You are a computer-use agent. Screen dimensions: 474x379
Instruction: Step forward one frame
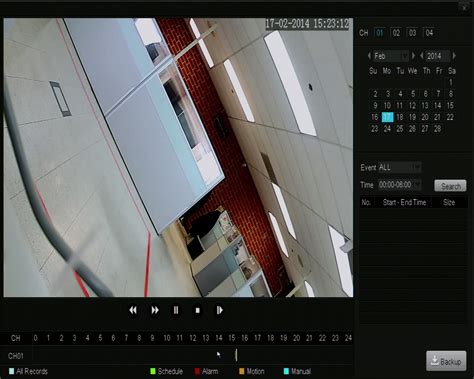pos(219,310)
